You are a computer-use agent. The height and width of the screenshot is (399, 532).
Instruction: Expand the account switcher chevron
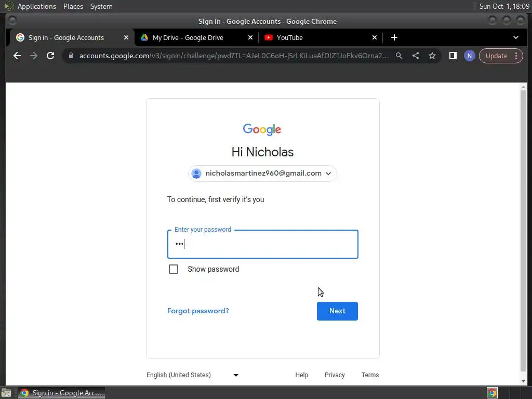click(x=328, y=174)
